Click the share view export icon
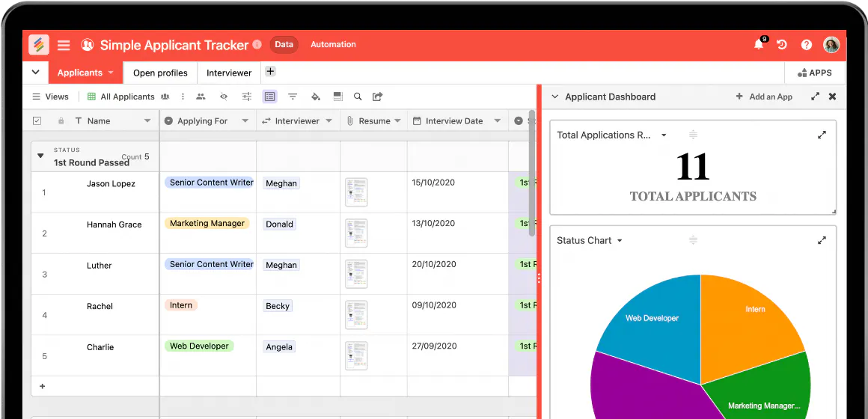Image resolution: width=868 pixels, height=419 pixels. click(x=378, y=97)
